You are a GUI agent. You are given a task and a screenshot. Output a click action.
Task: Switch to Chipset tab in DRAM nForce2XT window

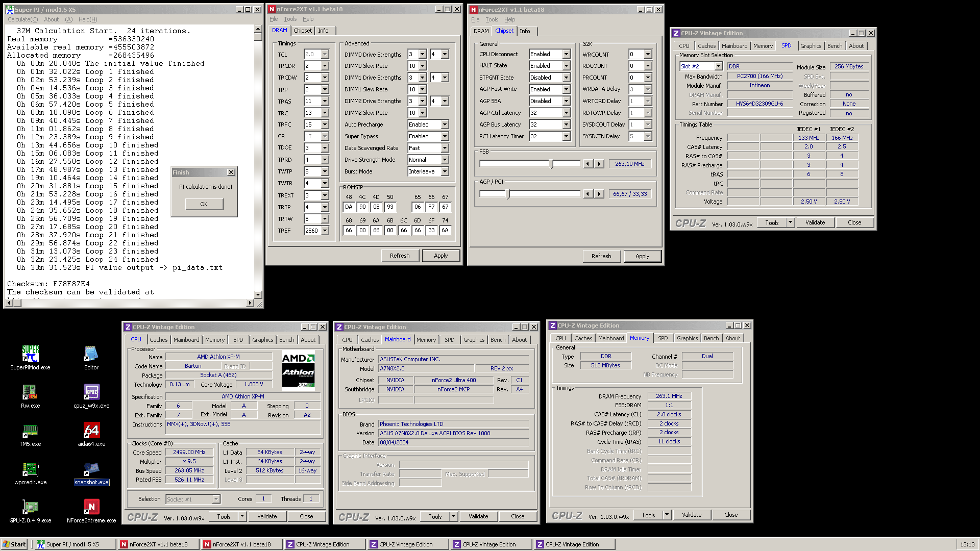click(303, 31)
